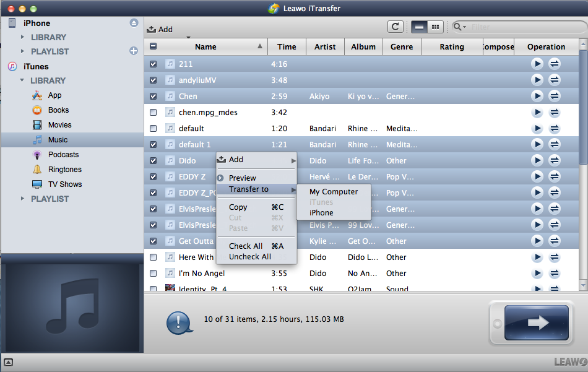Switch to grid view
This screenshot has height=372, width=588.
(x=436, y=27)
